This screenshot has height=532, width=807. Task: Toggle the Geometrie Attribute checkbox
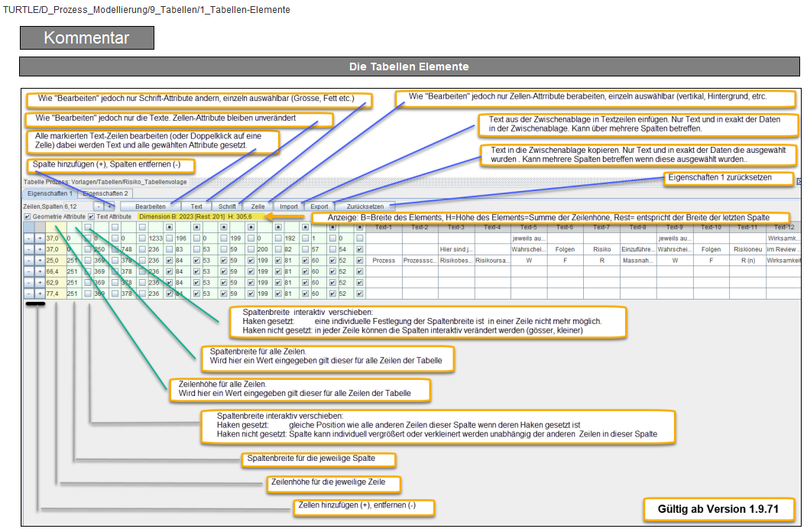(x=28, y=217)
